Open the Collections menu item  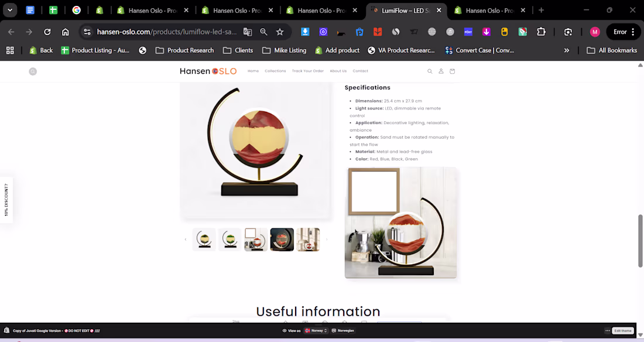[275, 71]
